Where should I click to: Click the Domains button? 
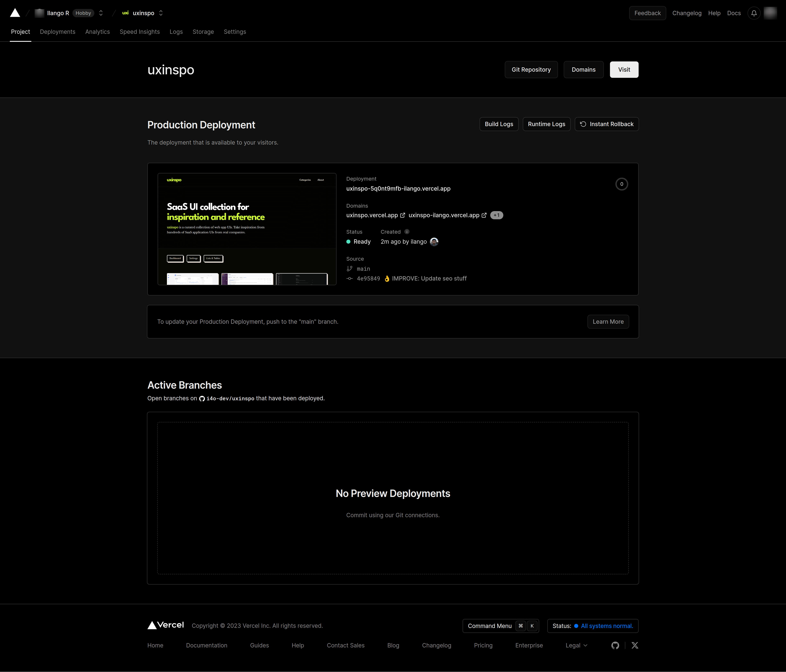pos(583,69)
